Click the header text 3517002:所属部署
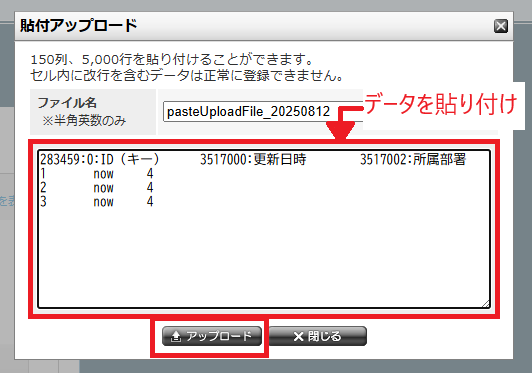 tap(413, 159)
